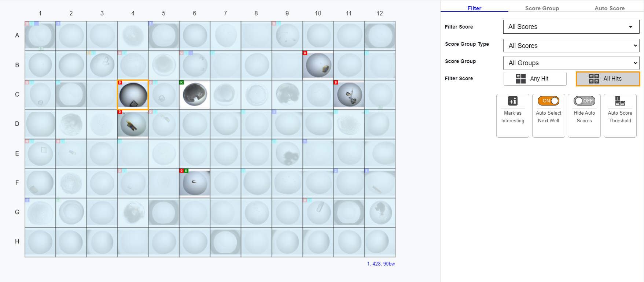Switch to the Score Group tab
Image resolution: width=644 pixels, height=282 pixels.
pyautogui.click(x=542, y=8)
